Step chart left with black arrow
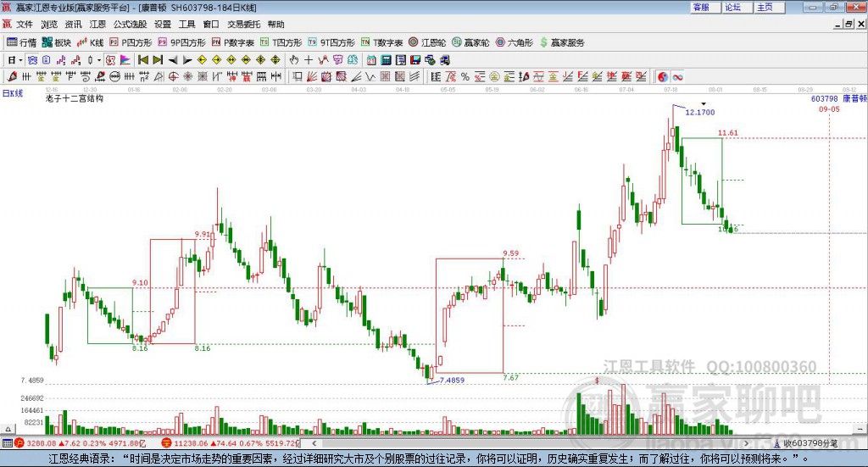The image size is (868, 467). [173, 60]
